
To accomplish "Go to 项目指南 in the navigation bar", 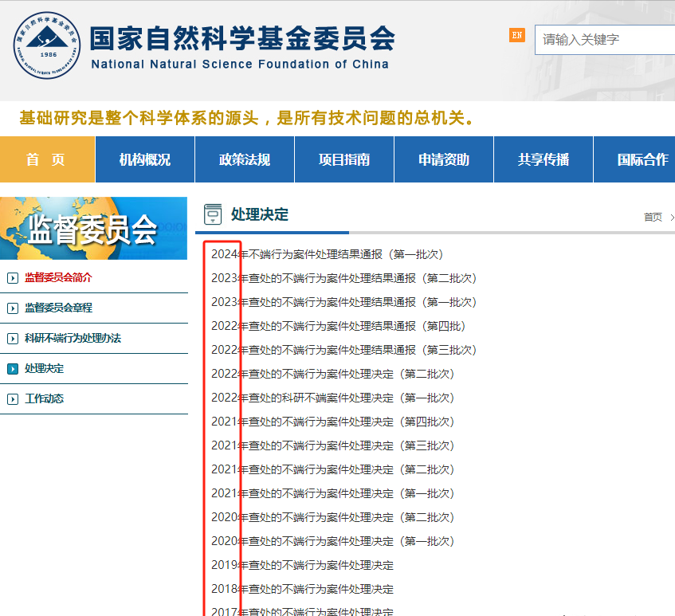I will click(x=344, y=159).
